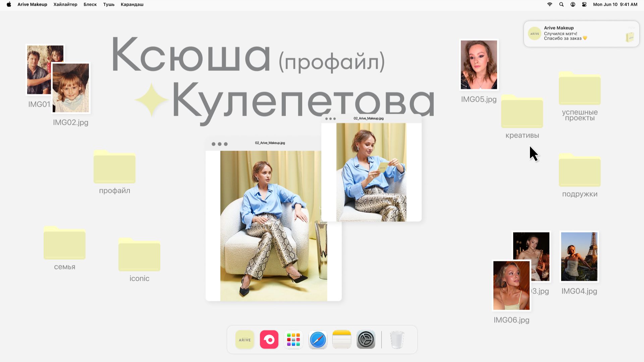Screen dimensions: 644x362
Task: Launch Safari from the Dock
Action: 317,339
